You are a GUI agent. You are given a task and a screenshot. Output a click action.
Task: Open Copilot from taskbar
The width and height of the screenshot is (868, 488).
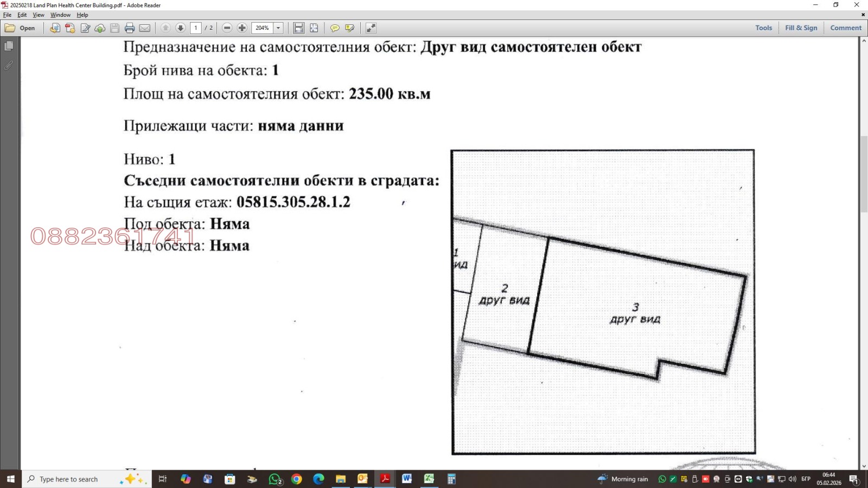pyautogui.click(x=186, y=479)
